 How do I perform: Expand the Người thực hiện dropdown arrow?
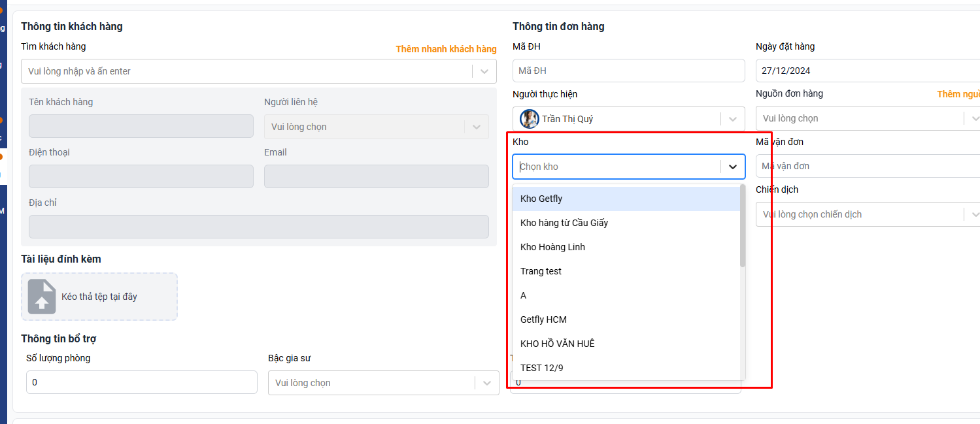[x=732, y=119]
